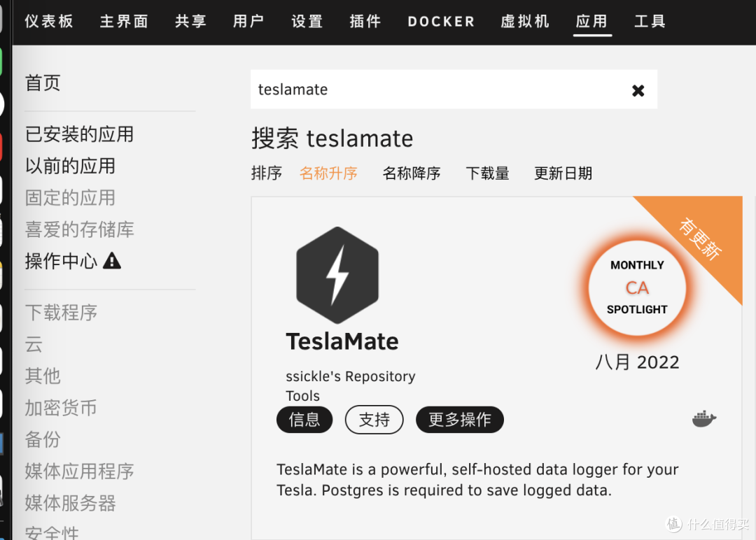The width and height of the screenshot is (756, 540).
Task: Open the 下载程序 category
Action: [x=61, y=313]
